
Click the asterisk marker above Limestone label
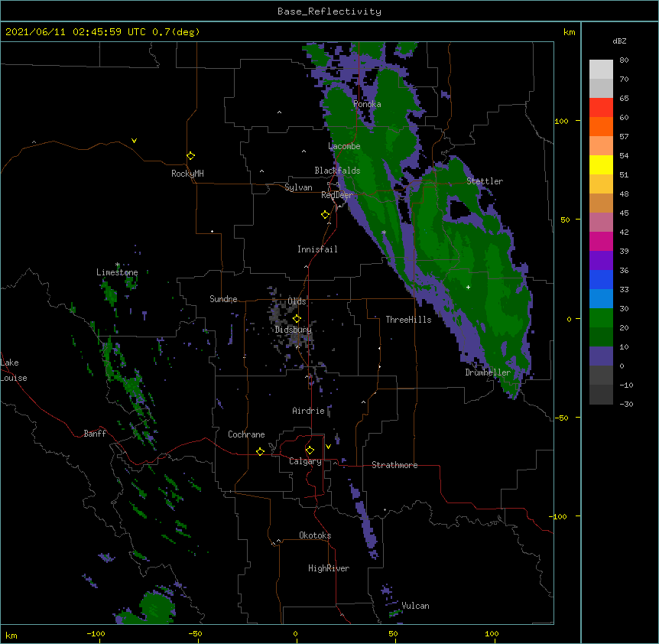tap(118, 265)
